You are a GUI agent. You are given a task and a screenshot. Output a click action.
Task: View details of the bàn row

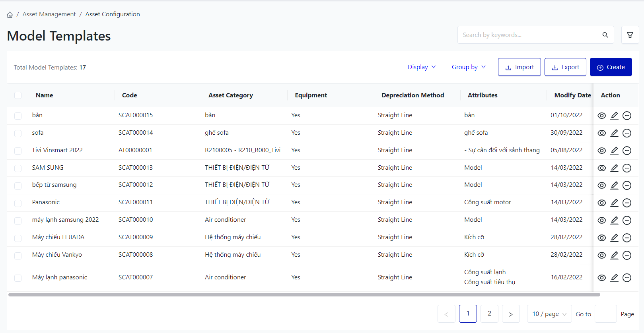pyautogui.click(x=602, y=116)
